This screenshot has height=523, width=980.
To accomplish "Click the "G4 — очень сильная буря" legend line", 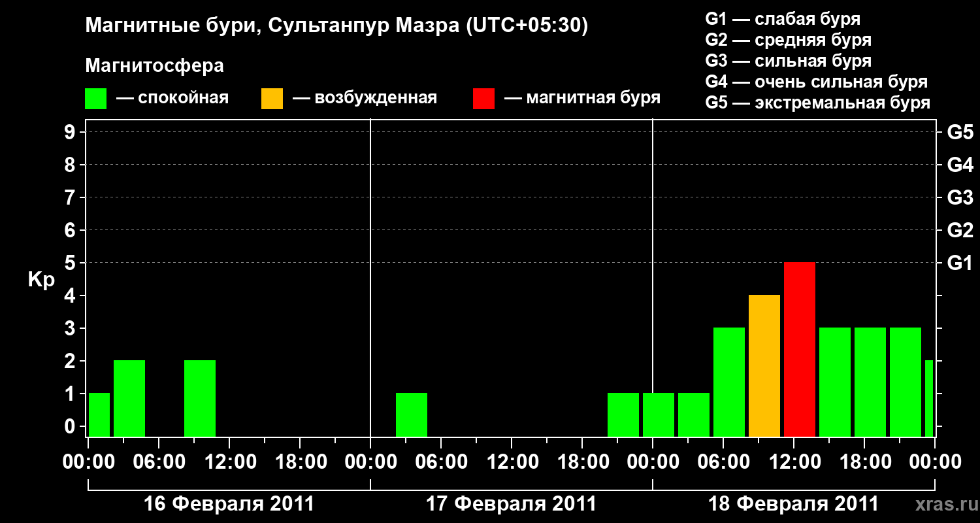I will coord(817,82).
